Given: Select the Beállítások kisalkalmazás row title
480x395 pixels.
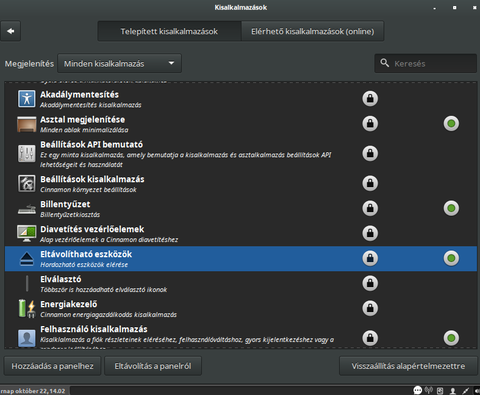Looking at the screenshot, I should (92, 179).
